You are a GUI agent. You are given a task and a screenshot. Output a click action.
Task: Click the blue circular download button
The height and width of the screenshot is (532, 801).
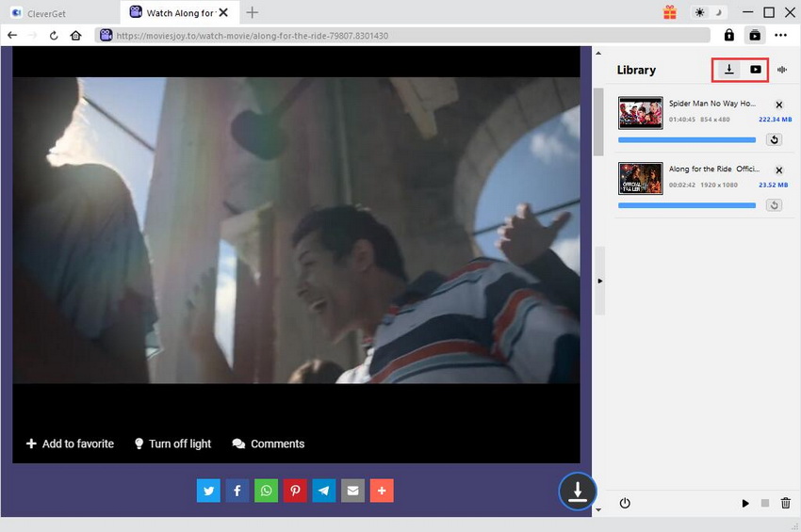tap(578, 491)
